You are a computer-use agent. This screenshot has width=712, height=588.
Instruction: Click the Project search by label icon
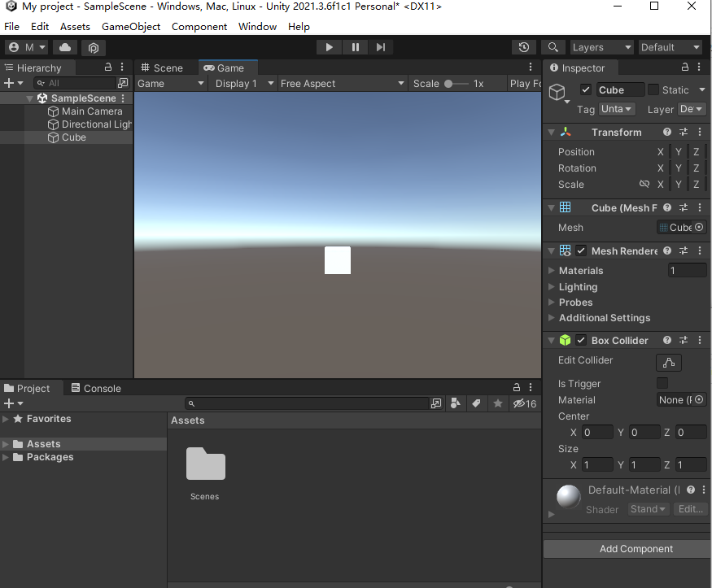(x=476, y=403)
